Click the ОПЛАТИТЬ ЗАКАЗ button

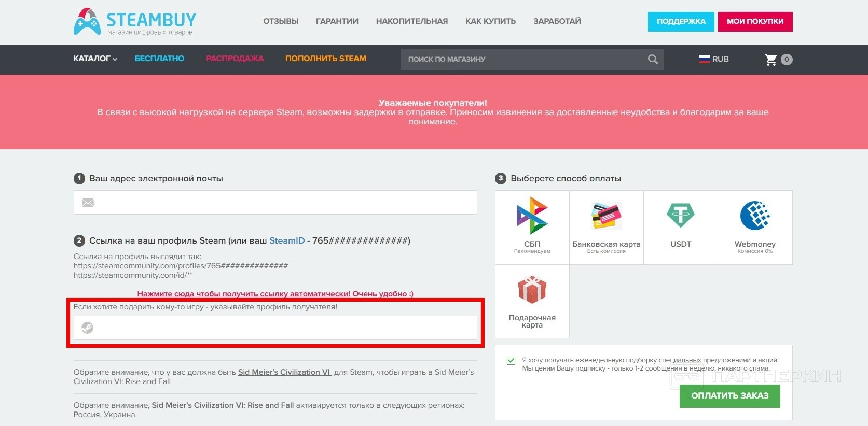[730, 396]
